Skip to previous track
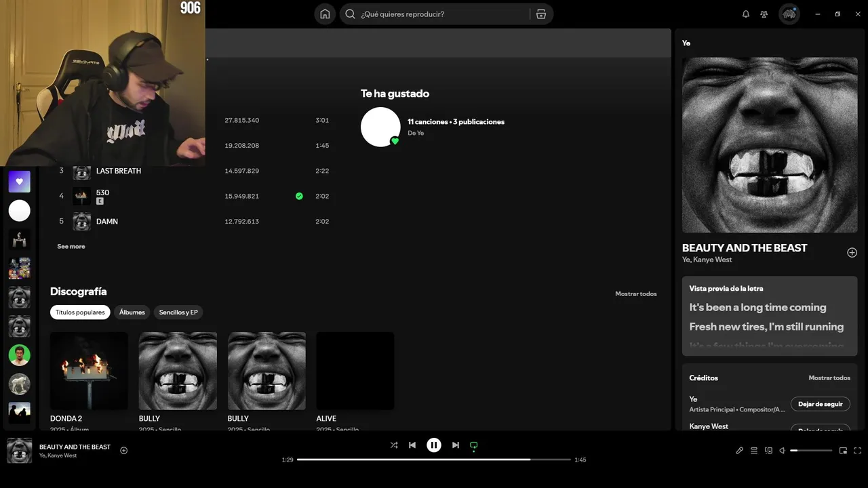This screenshot has height=488, width=868. [x=412, y=445]
